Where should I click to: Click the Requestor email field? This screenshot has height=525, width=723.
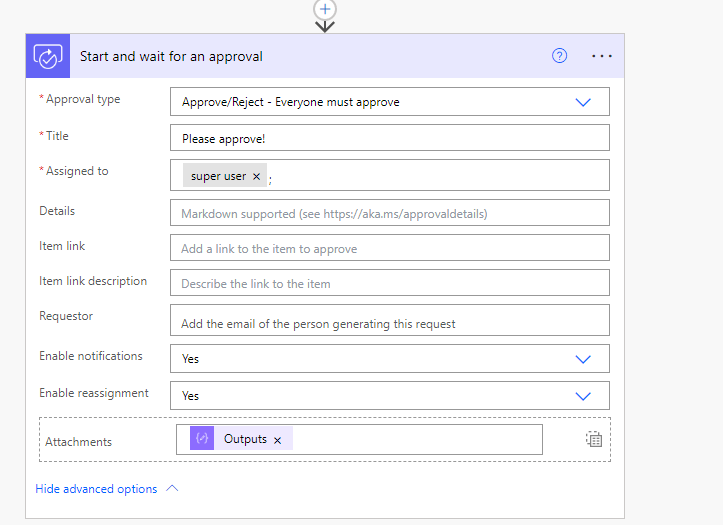[390, 320]
